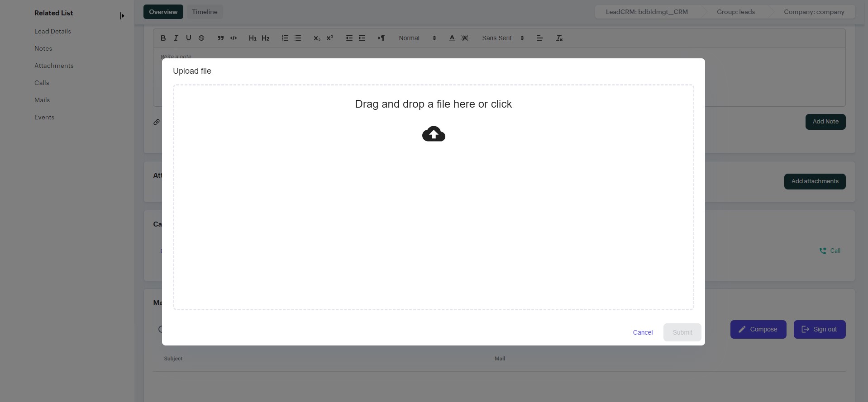The height and width of the screenshot is (402, 868).
Task: Open the text color picker
Action: click(452, 38)
